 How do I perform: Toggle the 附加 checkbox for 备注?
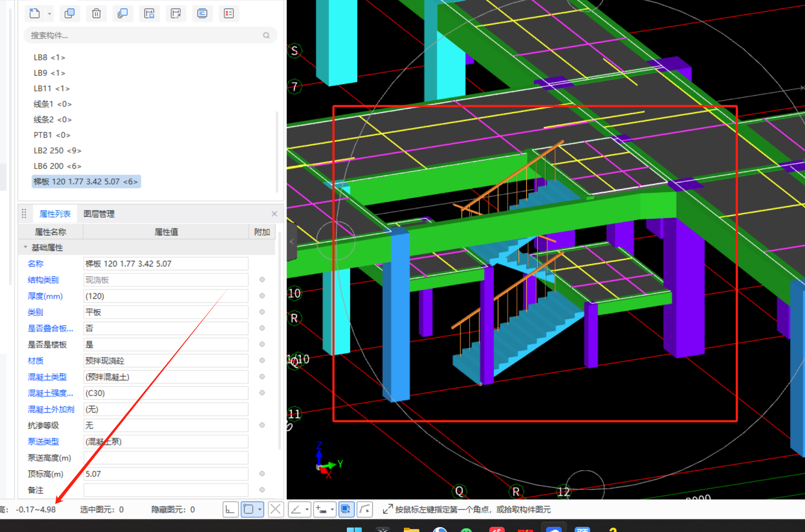262,490
